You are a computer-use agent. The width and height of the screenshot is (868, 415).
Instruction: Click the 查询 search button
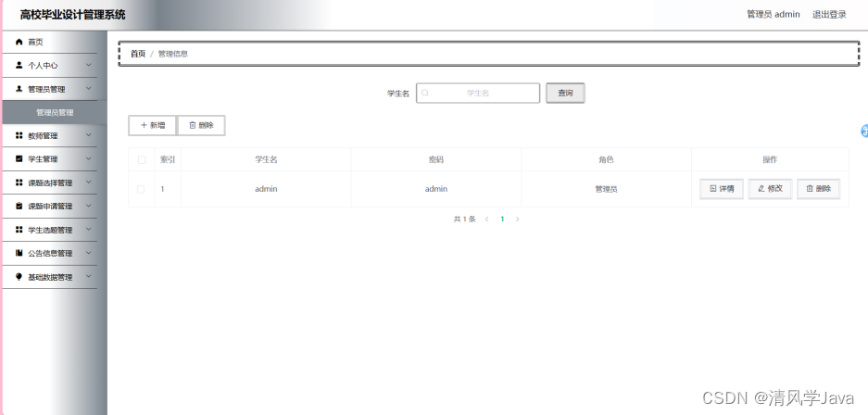(565, 93)
